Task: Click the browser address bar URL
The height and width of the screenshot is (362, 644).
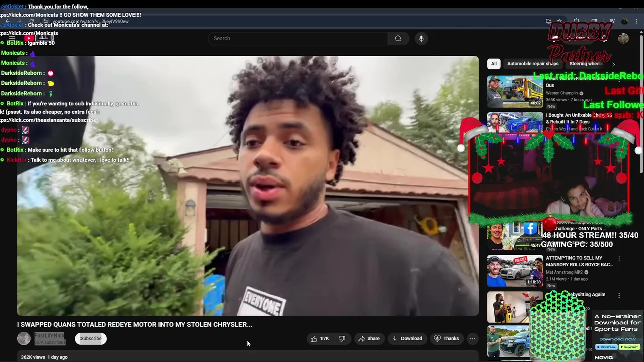Action: click(91, 22)
